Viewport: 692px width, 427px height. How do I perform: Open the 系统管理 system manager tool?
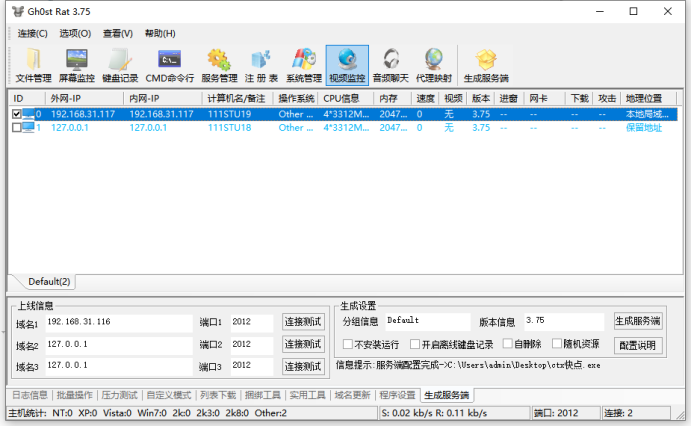(x=304, y=66)
